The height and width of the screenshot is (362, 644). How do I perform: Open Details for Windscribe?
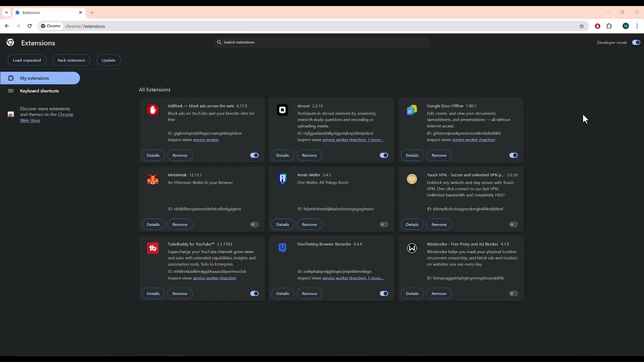[x=412, y=294]
